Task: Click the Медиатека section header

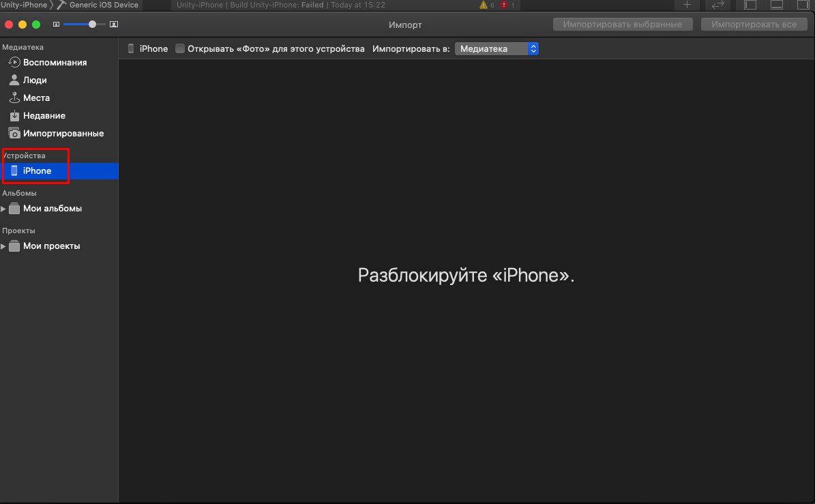Action: 23,47
